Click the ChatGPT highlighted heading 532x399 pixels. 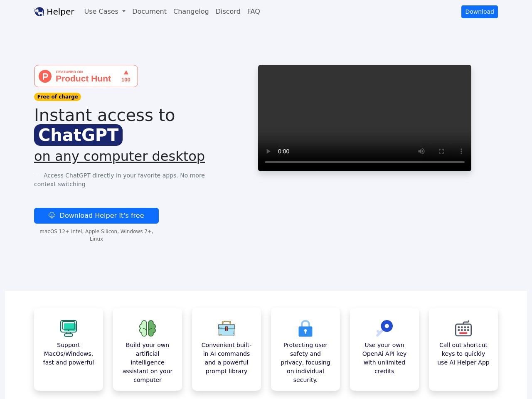78,135
